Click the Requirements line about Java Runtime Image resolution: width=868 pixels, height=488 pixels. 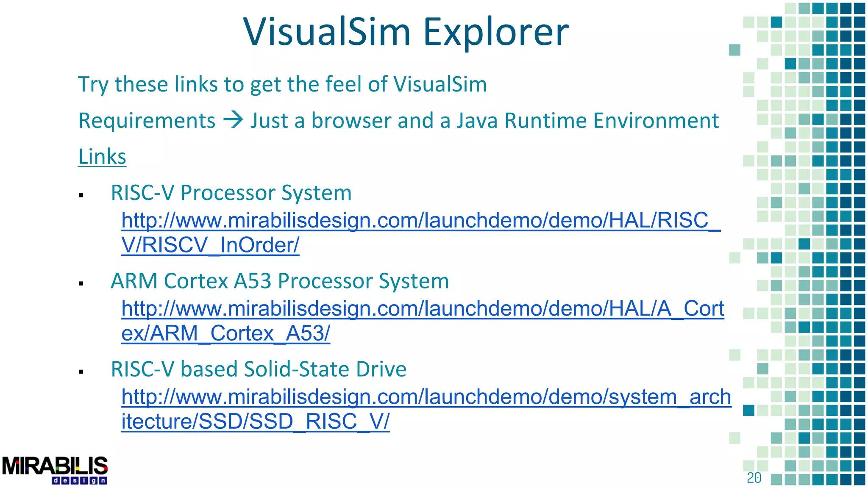pyautogui.click(x=398, y=120)
